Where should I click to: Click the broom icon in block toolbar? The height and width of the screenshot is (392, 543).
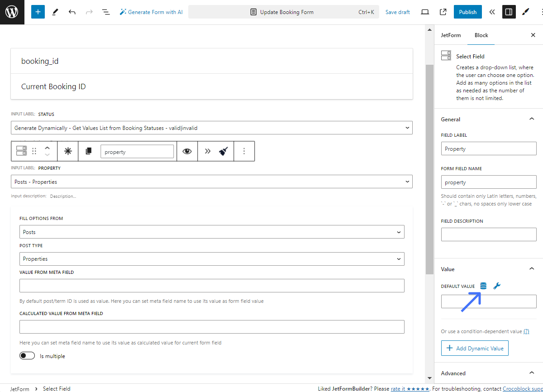pos(223,151)
